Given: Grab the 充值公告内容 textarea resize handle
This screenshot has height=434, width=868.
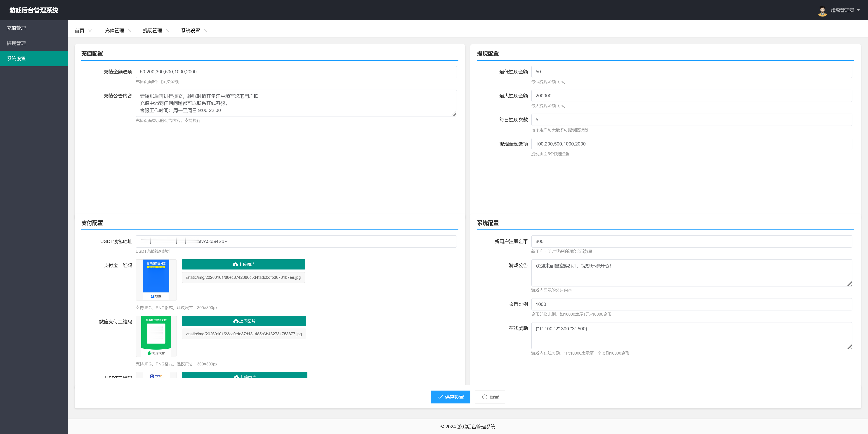Looking at the screenshot, I should click(x=454, y=114).
